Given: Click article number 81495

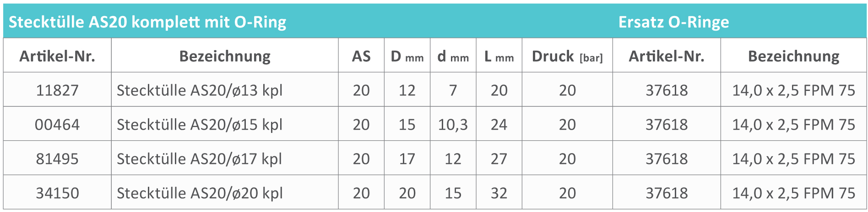Looking at the screenshot, I should coord(57,159).
